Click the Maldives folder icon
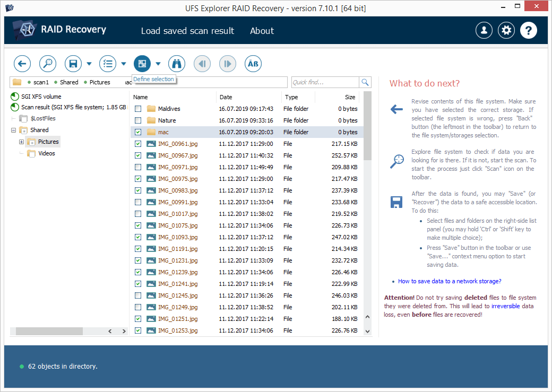 tap(151, 108)
